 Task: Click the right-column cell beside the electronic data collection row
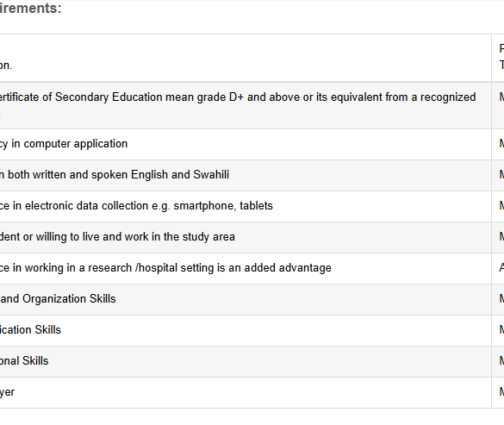click(x=498, y=206)
